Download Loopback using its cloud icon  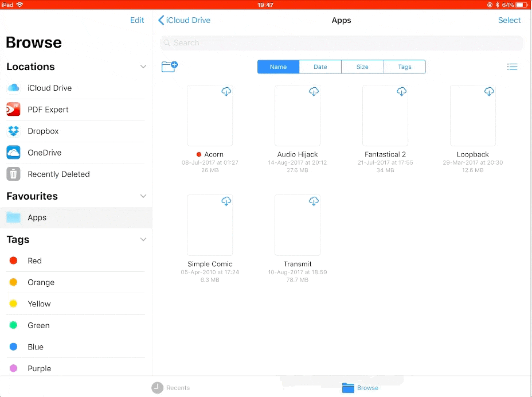[489, 91]
